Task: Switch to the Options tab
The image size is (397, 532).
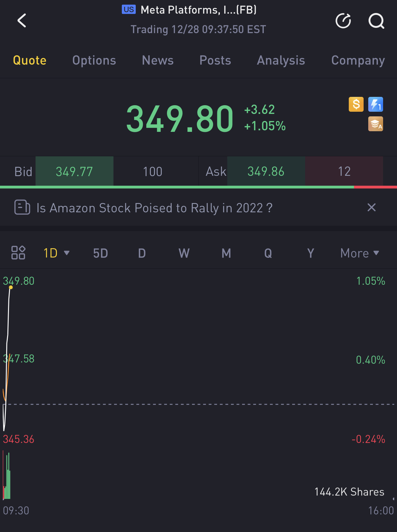Action: point(94,60)
